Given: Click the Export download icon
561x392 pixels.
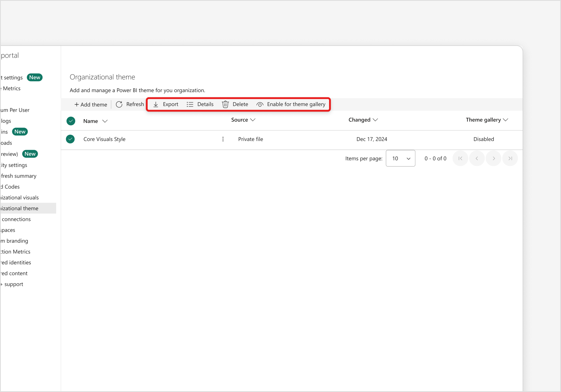Looking at the screenshot, I should coord(156,104).
